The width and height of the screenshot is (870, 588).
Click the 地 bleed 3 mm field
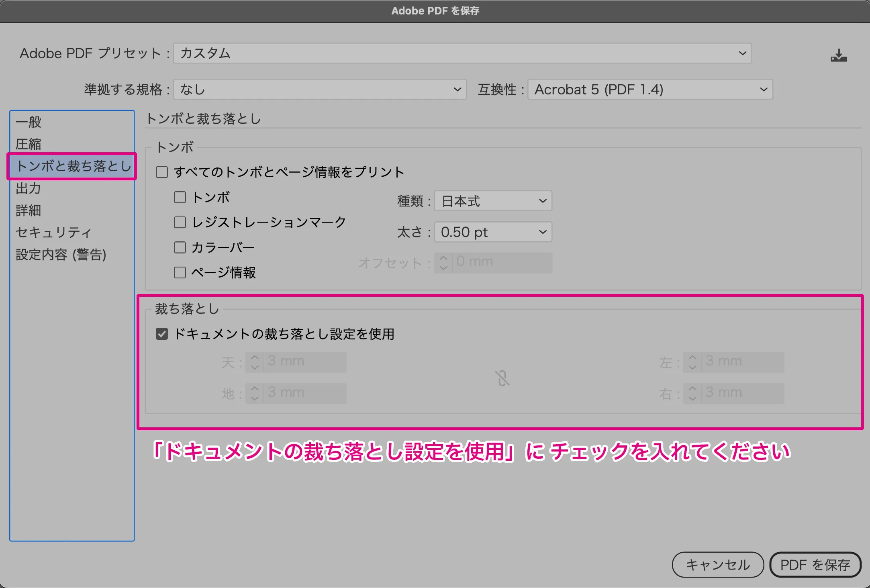click(305, 393)
